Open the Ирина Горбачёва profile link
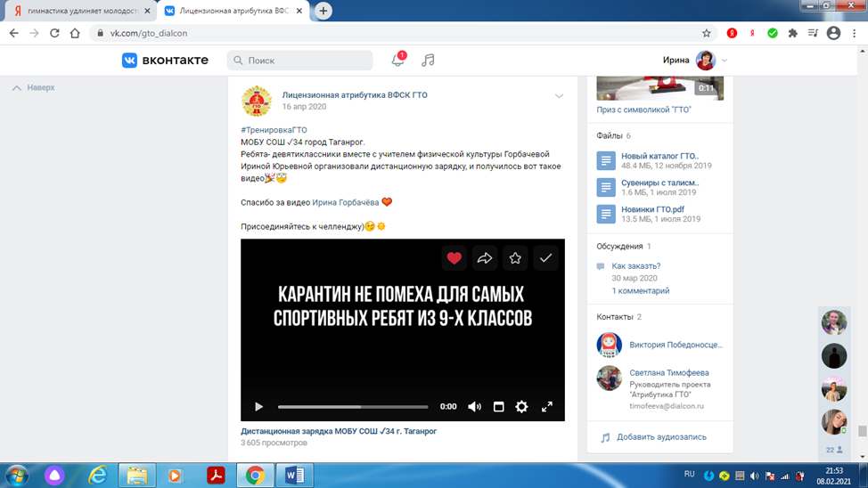868x488 pixels. 345,202
